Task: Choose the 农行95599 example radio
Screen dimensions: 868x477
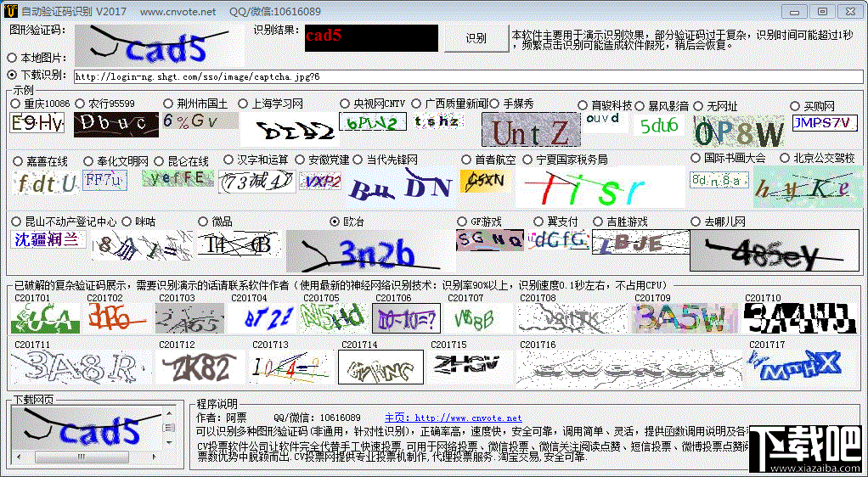Action: 80,104
